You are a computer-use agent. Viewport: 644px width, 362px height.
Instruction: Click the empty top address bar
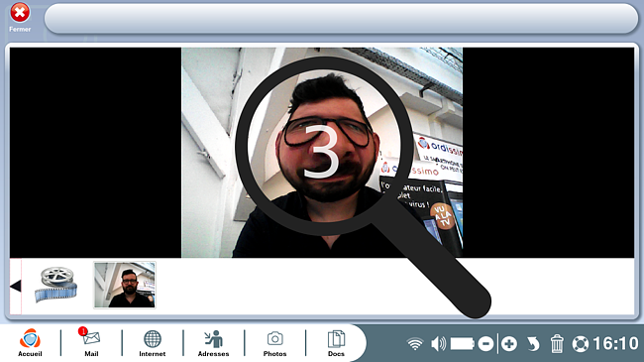click(341, 19)
